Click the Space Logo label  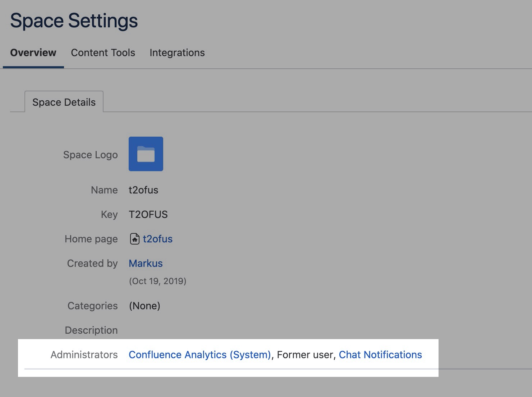coord(91,155)
